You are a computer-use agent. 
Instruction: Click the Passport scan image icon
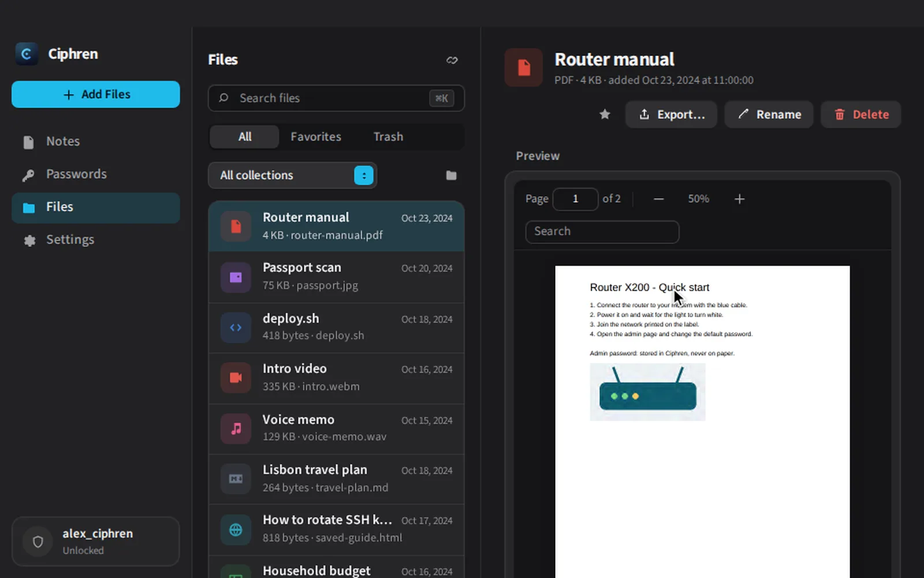(236, 277)
